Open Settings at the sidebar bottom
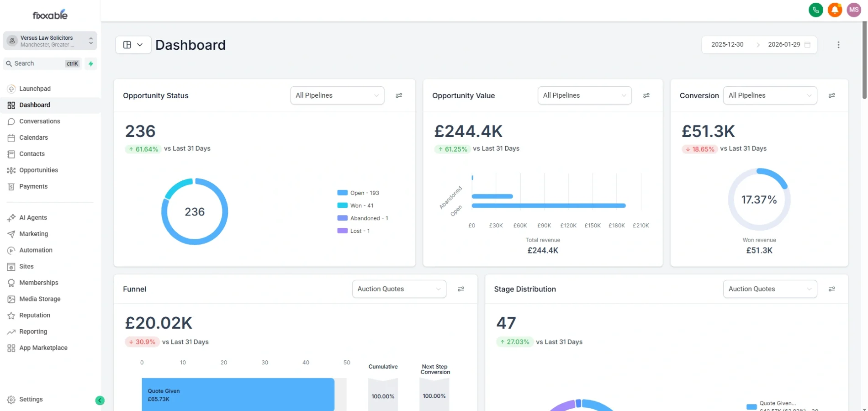This screenshot has height=411, width=868. point(31,400)
